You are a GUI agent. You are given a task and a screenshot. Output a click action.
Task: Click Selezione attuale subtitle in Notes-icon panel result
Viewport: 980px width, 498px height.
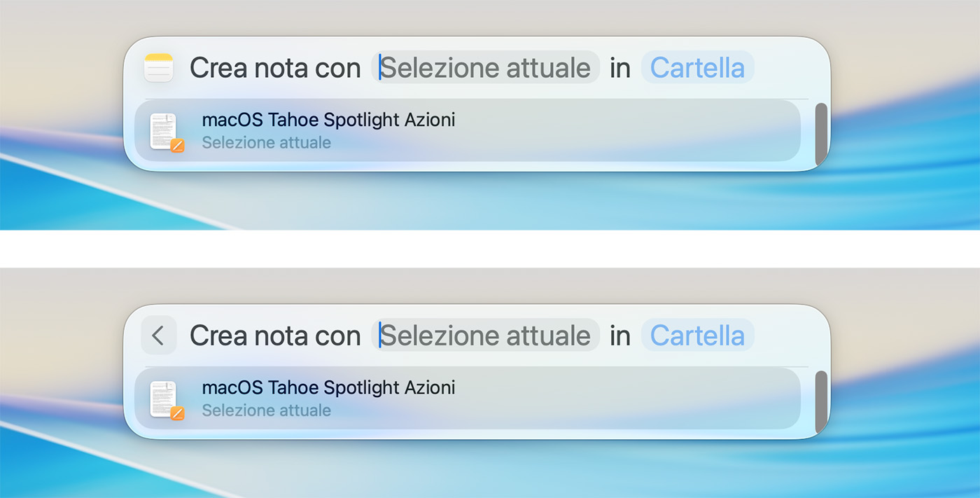[266, 143]
